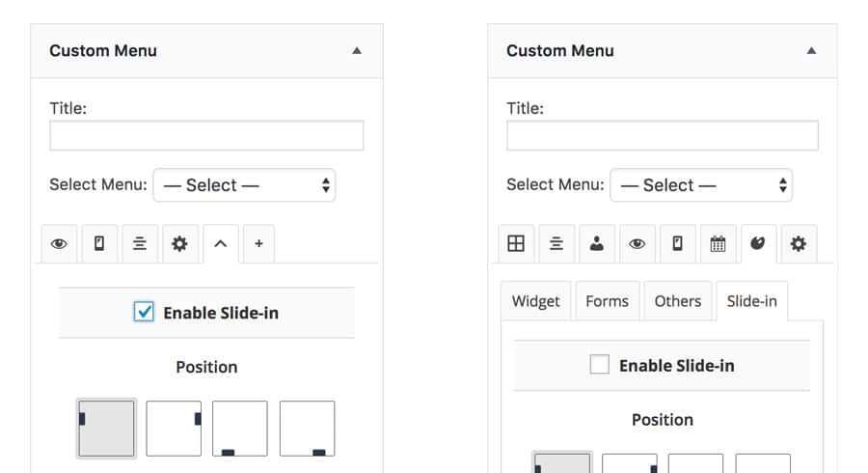Collapse the right Custom Menu widget
868x473 pixels.
(811, 50)
